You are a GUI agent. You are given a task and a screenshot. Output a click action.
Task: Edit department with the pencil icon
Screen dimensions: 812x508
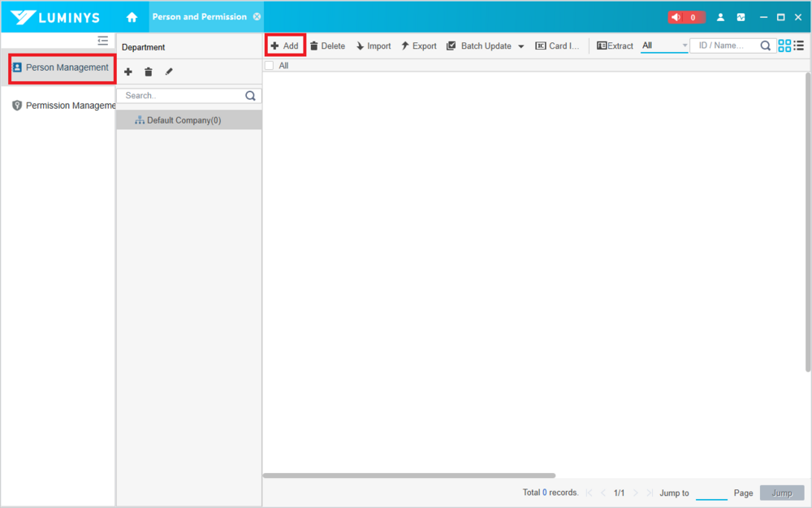pos(169,72)
